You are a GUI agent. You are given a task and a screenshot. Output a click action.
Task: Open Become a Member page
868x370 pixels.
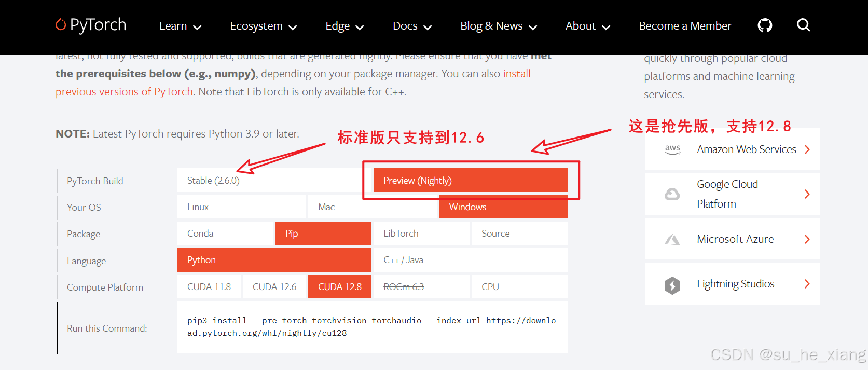pyautogui.click(x=685, y=26)
